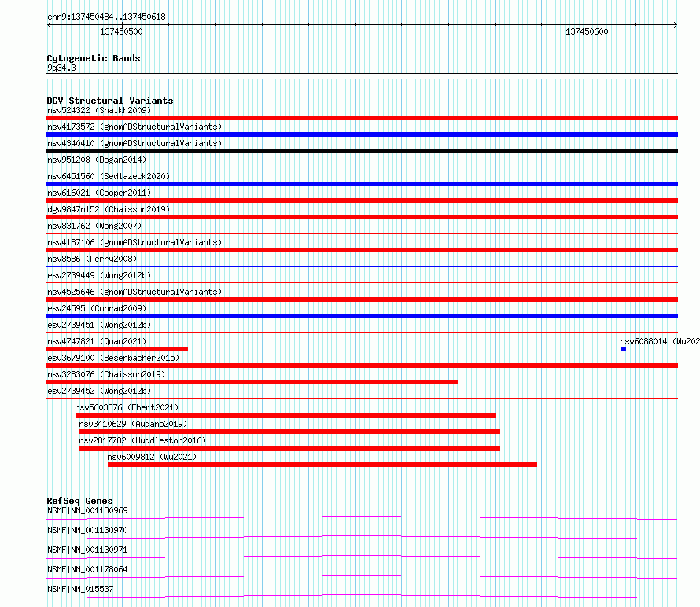Click nsv2817782 (Huddleston2016) variant label
The image size is (700, 607).
142,440
